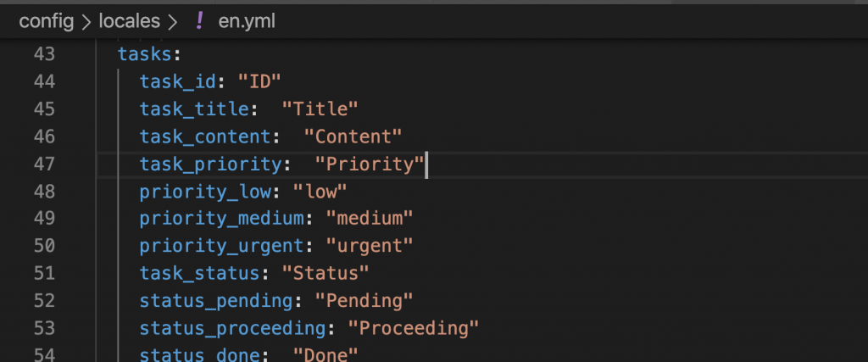The image size is (868, 362).
Task: Click the chevron between config and locales
Action: pyautogui.click(x=86, y=22)
